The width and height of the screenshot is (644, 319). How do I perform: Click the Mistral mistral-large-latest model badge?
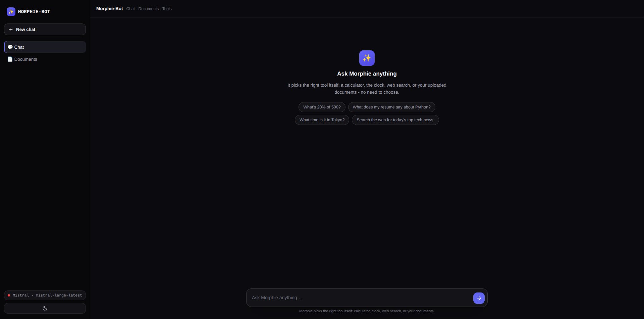click(x=45, y=295)
